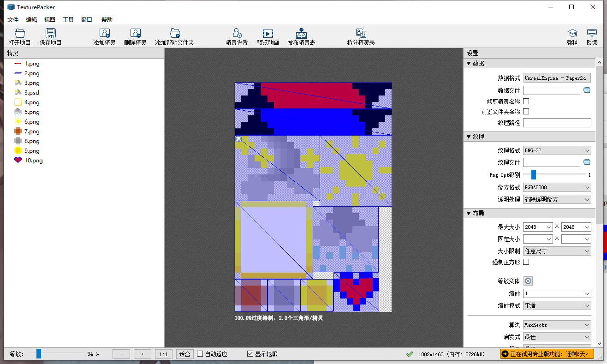Viewport: 607px width, 364px height.
Task: Open the 算法 dropdown showing MaxRects
Action: (x=557, y=324)
